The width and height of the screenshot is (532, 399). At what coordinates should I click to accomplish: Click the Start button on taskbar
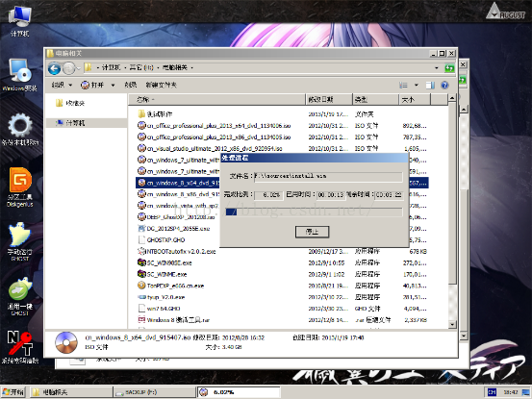[x=13, y=392]
